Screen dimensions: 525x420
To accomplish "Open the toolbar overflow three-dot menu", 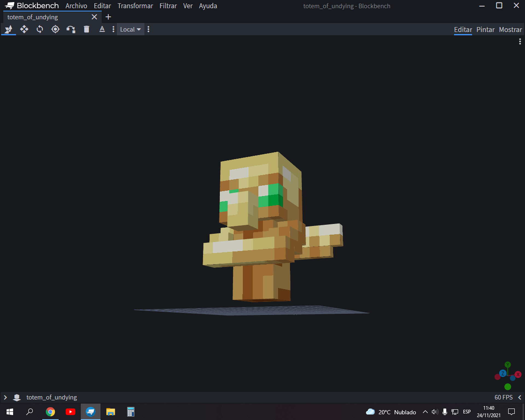I will click(148, 29).
